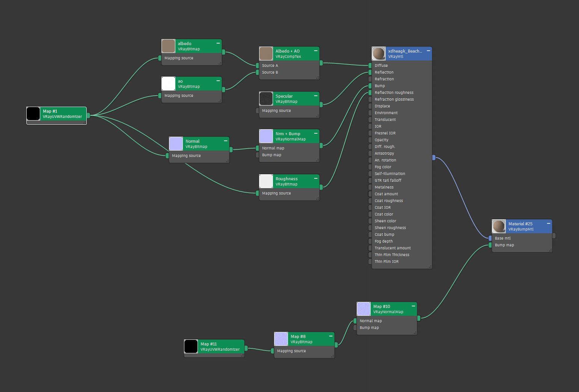Click the Refraction glossiness input socket
579x392 pixels.
click(x=370, y=99)
